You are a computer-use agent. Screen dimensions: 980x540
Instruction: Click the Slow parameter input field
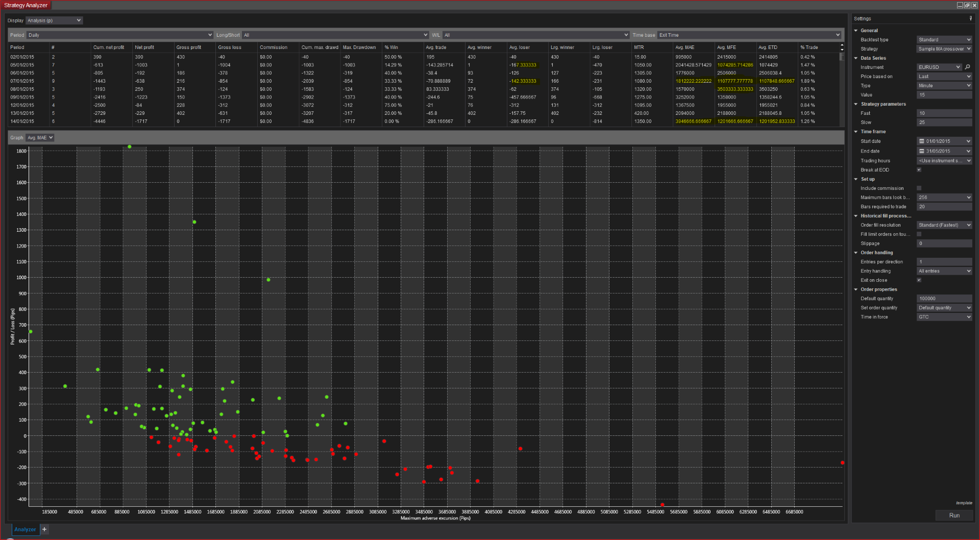coord(944,122)
